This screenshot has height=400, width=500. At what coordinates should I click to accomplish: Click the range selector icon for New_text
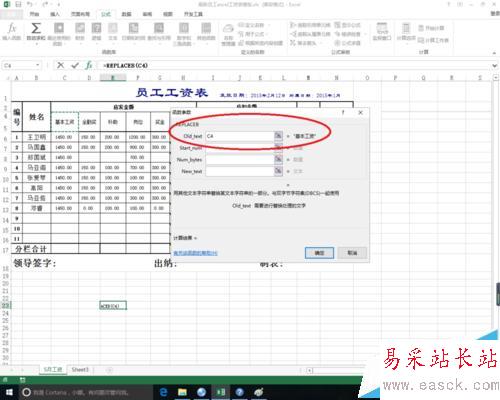278,171
